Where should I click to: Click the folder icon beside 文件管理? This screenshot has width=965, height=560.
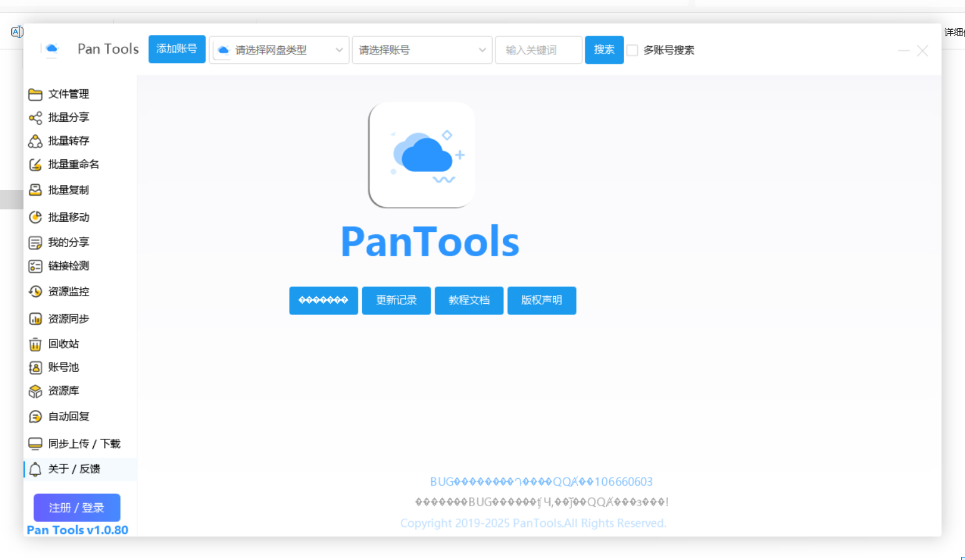tap(35, 94)
